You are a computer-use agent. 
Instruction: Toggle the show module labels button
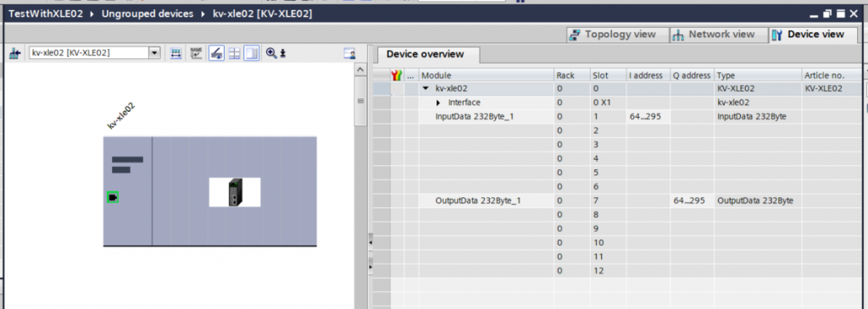click(x=216, y=53)
